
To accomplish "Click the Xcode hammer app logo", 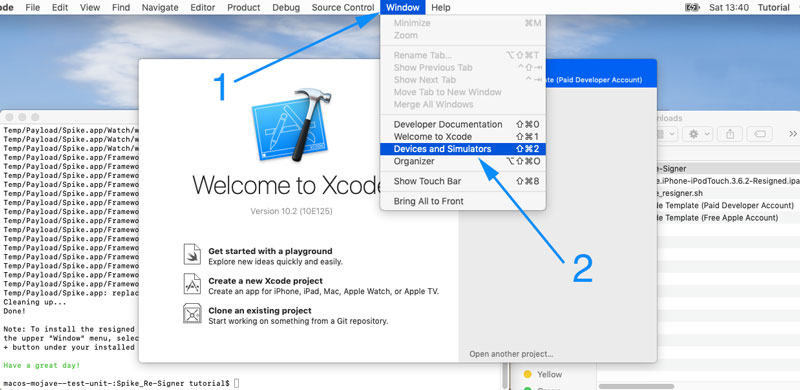I will [292, 125].
